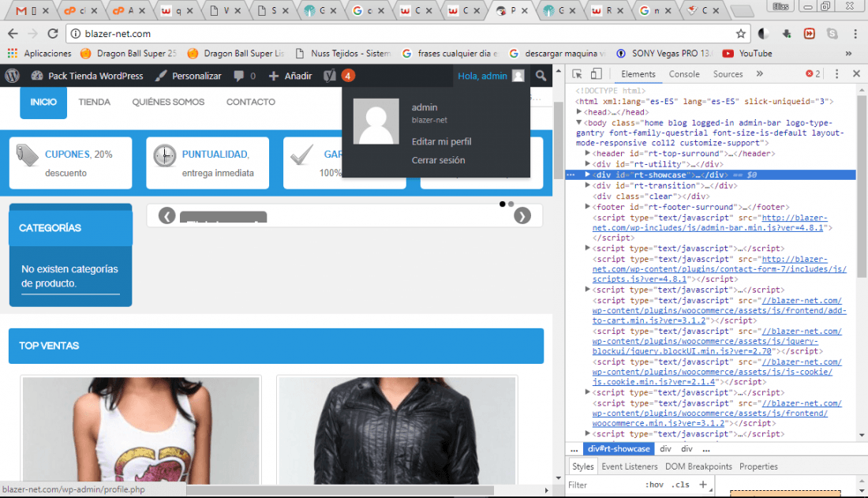Open the Elements tab in DevTools
The image size is (868, 498).
point(638,74)
